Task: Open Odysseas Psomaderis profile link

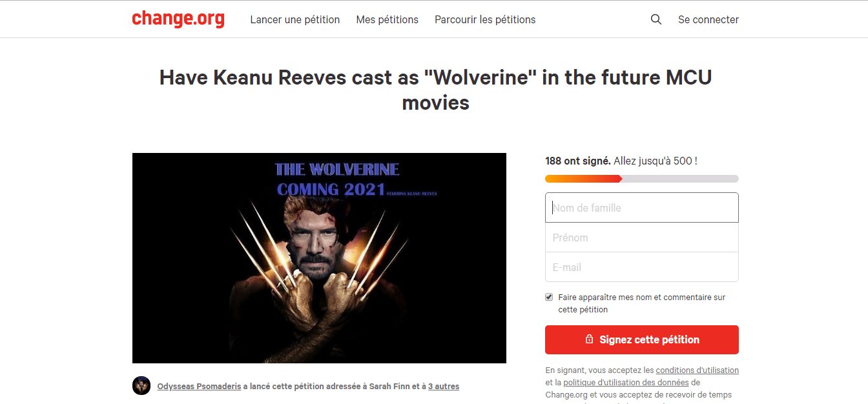Action: tap(199, 387)
